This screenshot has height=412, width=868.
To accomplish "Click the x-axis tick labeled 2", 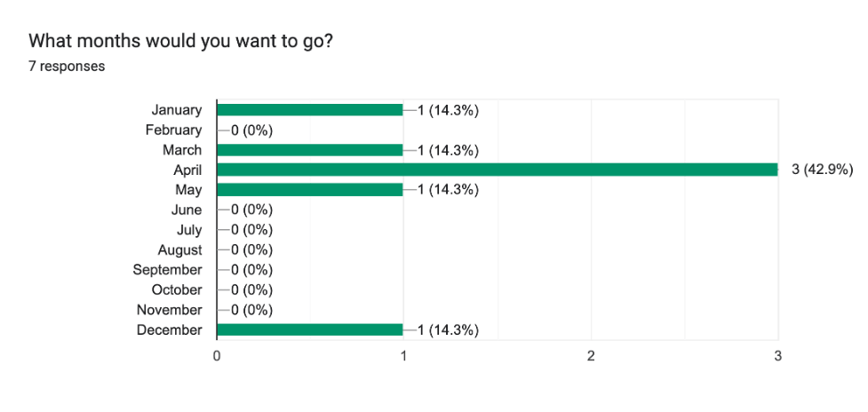I will point(591,357).
